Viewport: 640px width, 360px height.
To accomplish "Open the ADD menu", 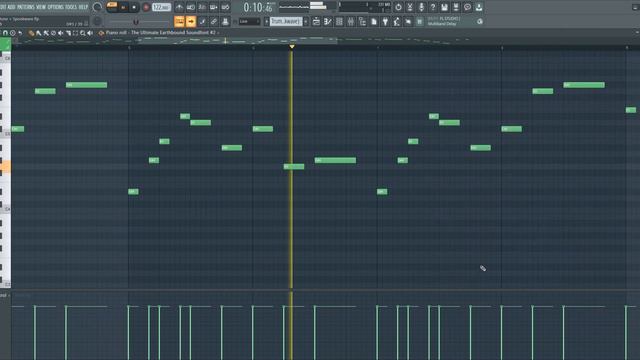I will pos(10,7).
